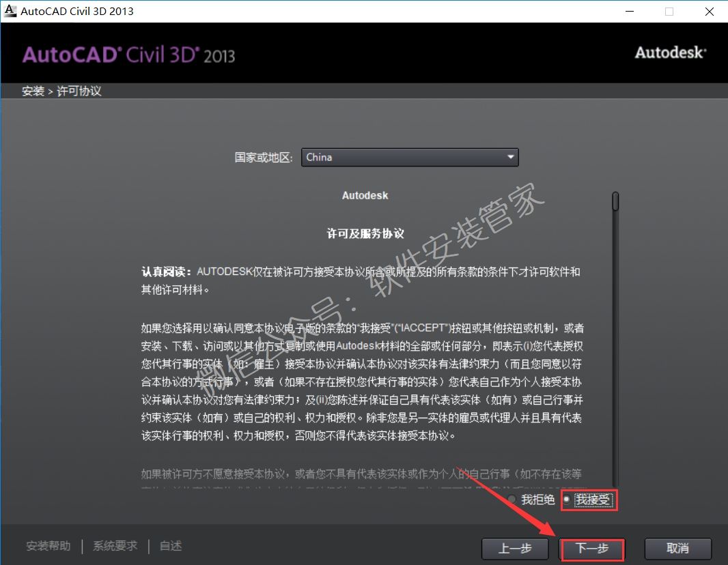Image resolution: width=728 pixels, height=565 pixels.
Task: Click the dropdown arrow beside China
Action: tap(510, 157)
